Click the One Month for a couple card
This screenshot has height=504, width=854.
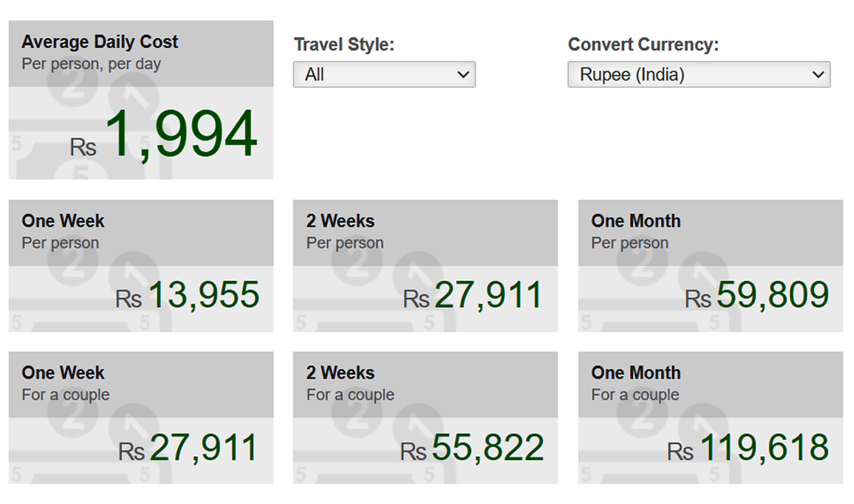pyautogui.click(x=711, y=417)
